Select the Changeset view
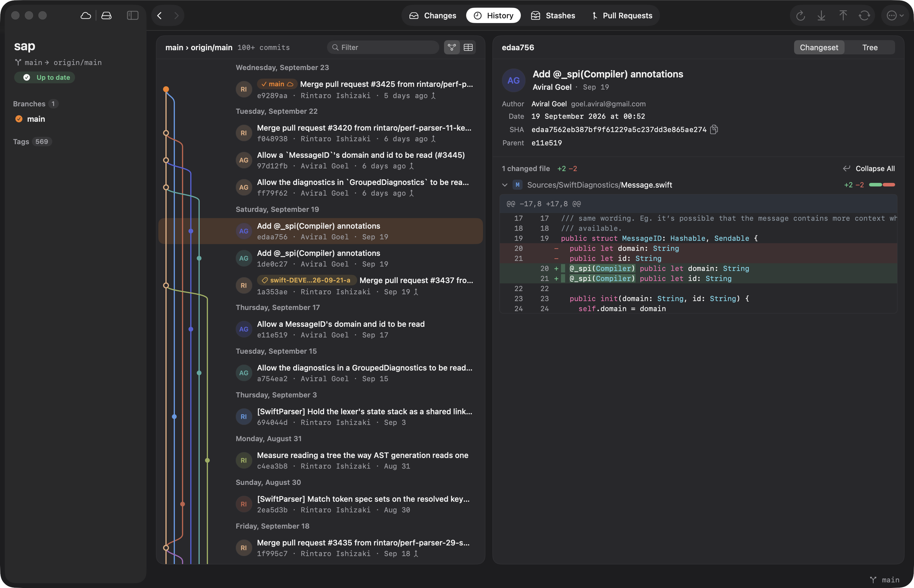 point(819,47)
